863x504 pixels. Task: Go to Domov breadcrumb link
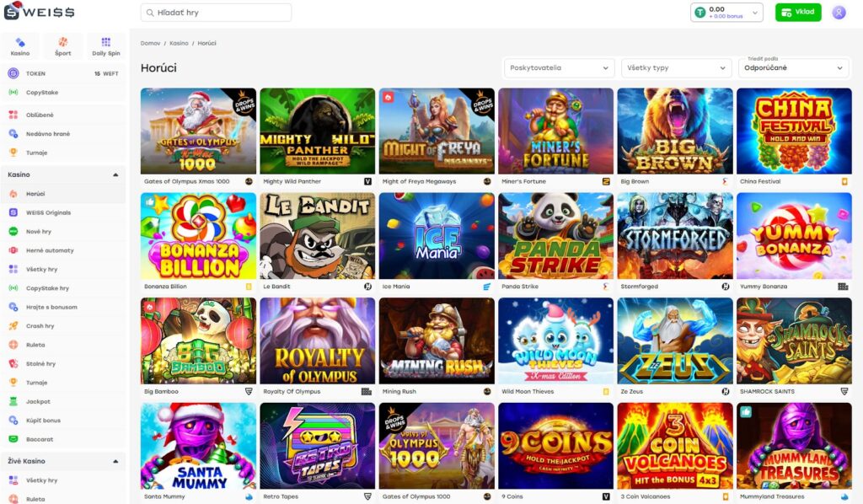coord(150,43)
